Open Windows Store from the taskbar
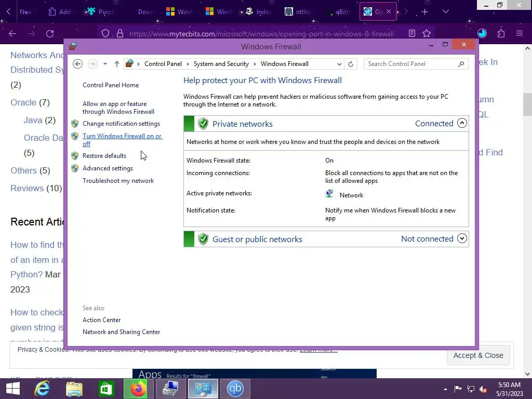The height and width of the screenshot is (399, 532). click(106, 389)
